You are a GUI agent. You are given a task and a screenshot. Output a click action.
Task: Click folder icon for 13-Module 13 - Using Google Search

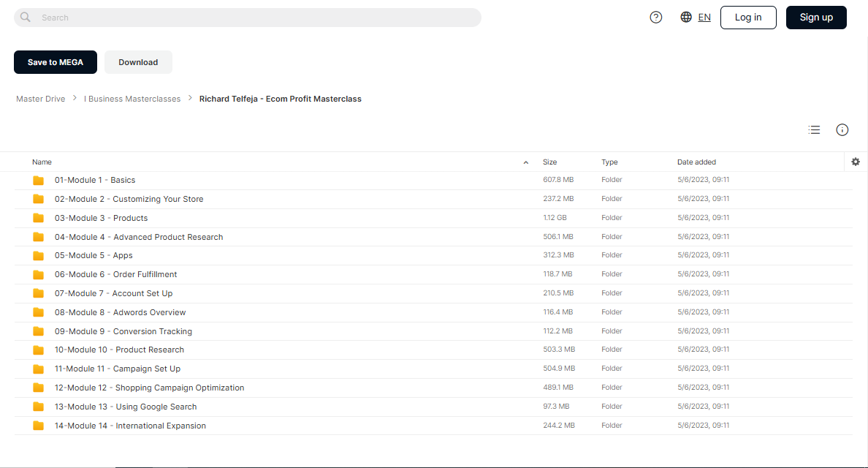(x=38, y=407)
